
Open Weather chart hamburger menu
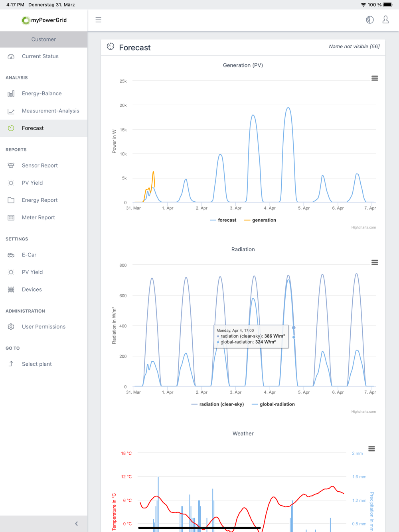coord(371,449)
